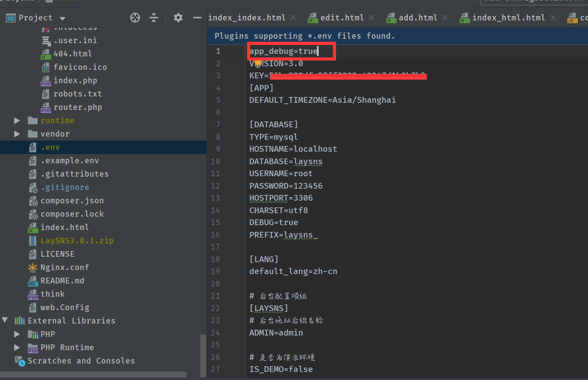
Task: Click the Project panel horizontal scrollbar
Action: tap(93, 375)
